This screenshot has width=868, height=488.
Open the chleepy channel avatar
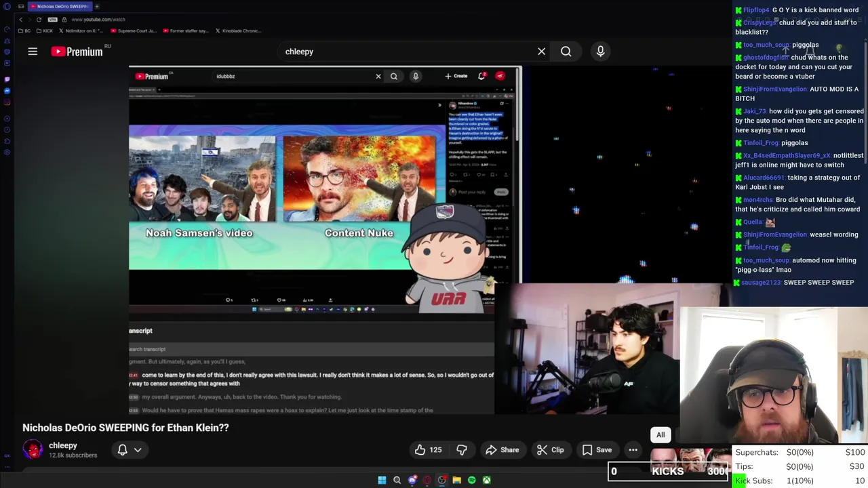tap(33, 450)
